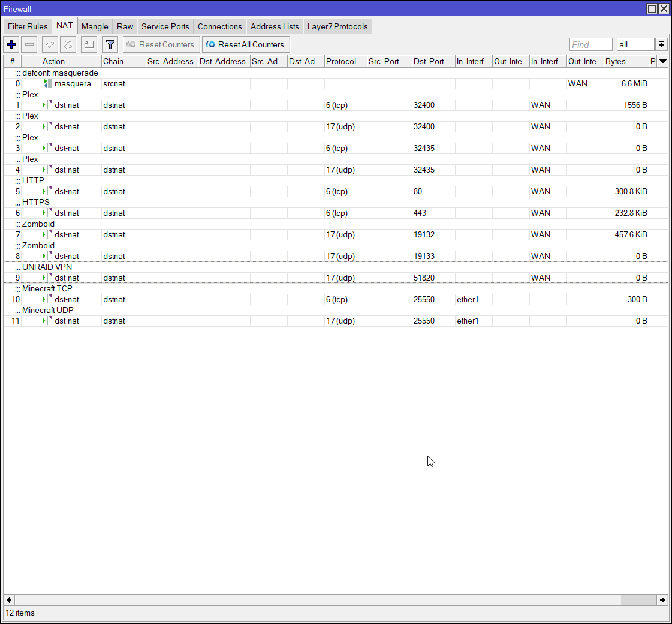
Task: Click the 300.8 KiB bytes cell
Action: [626, 191]
